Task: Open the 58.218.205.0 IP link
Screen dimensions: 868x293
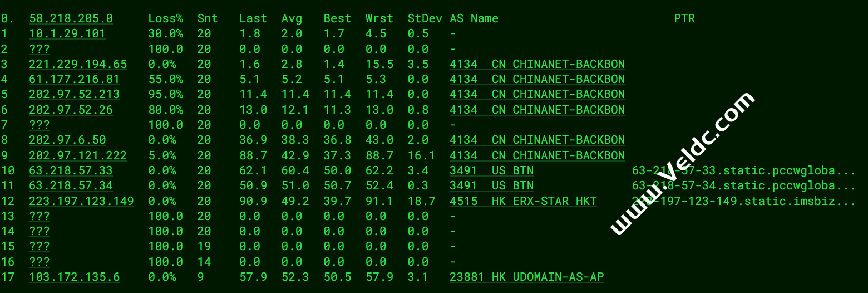Action: 71,18
